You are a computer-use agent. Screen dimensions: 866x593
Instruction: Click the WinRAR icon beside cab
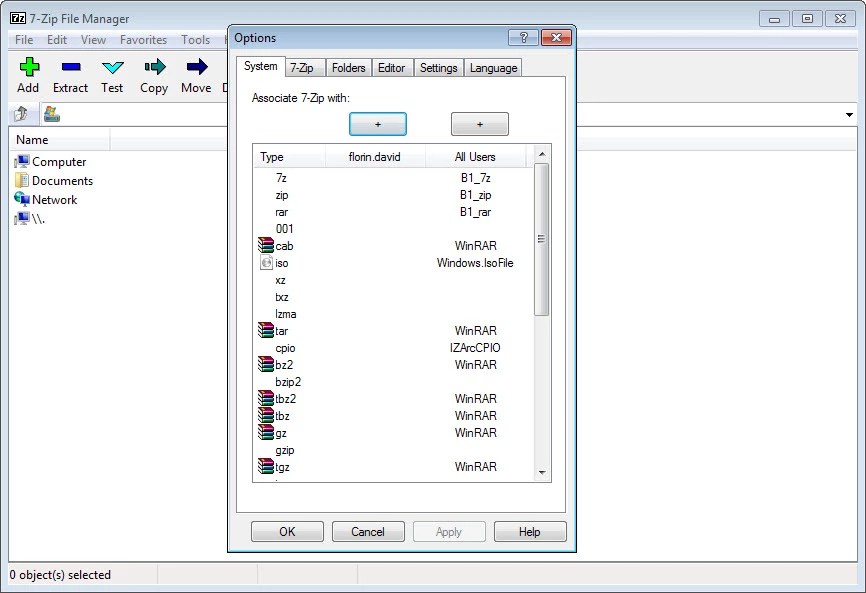[266, 246]
